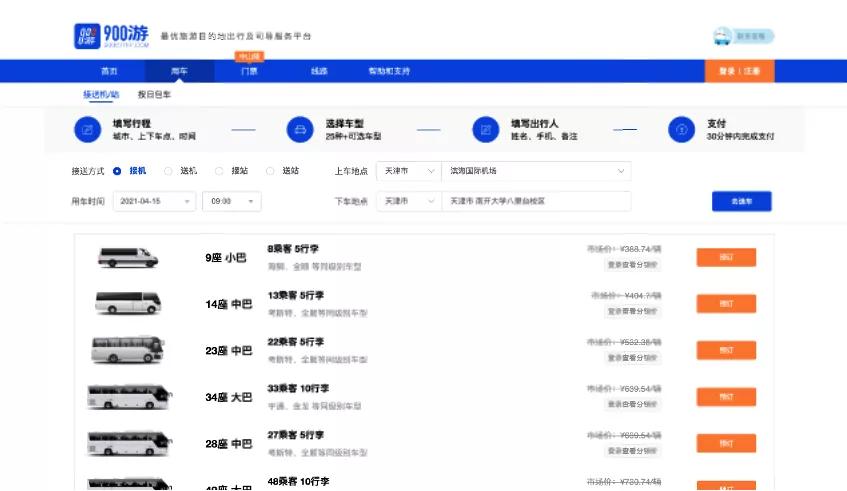
Task: Open the drop-off city 天津市 dropdown
Action: tap(408, 201)
